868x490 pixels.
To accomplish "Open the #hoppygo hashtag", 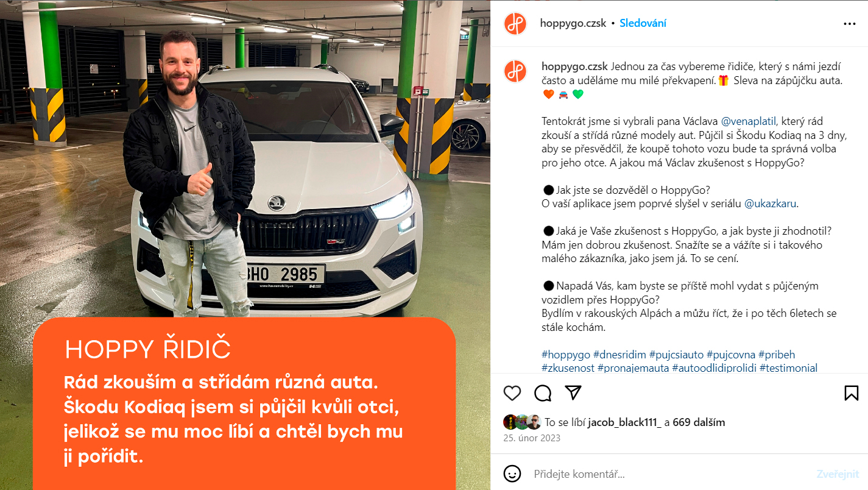I will [566, 355].
